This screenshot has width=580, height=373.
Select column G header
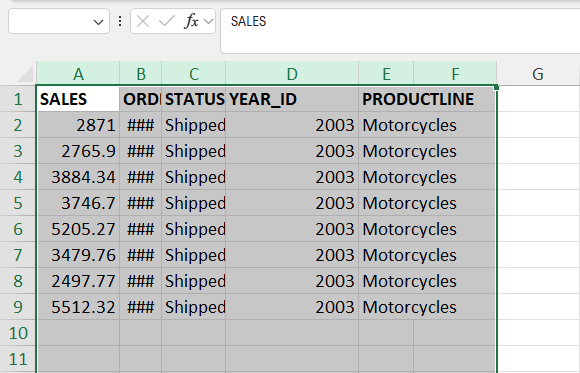(538, 74)
